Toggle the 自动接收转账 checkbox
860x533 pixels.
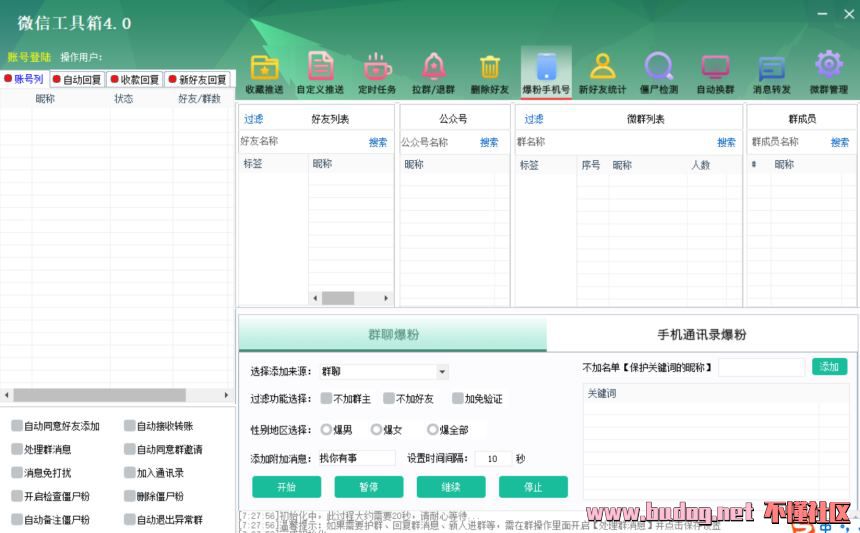pyautogui.click(x=129, y=426)
